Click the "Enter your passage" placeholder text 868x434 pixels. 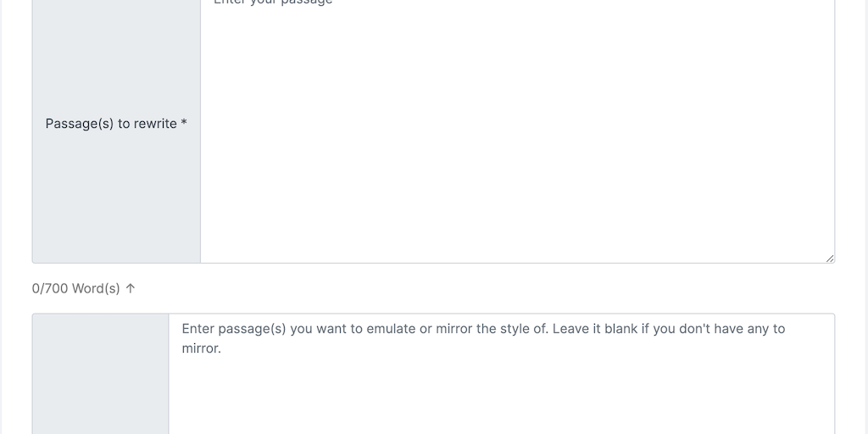pyautogui.click(x=273, y=3)
